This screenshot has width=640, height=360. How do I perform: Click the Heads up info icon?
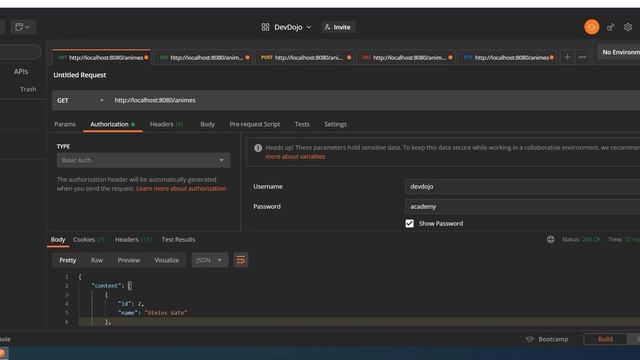coord(258,148)
